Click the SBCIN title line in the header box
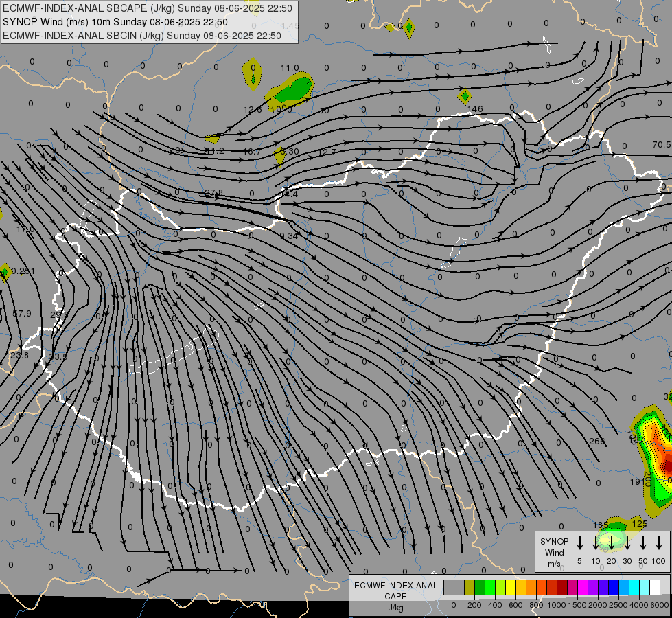 [x=142, y=36]
